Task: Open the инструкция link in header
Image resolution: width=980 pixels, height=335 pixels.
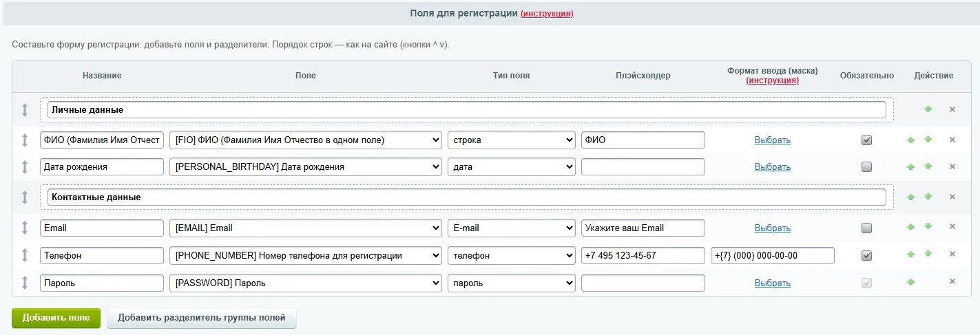Action: pyautogui.click(x=547, y=13)
